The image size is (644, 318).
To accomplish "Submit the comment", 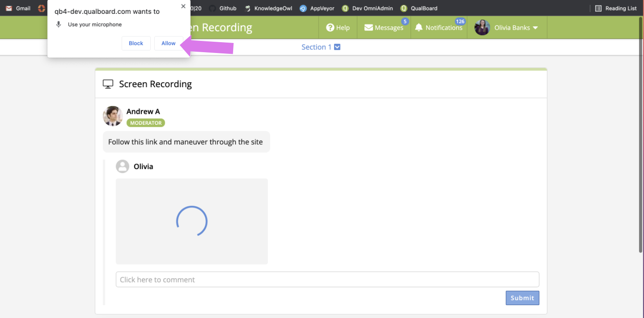I will (x=523, y=298).
